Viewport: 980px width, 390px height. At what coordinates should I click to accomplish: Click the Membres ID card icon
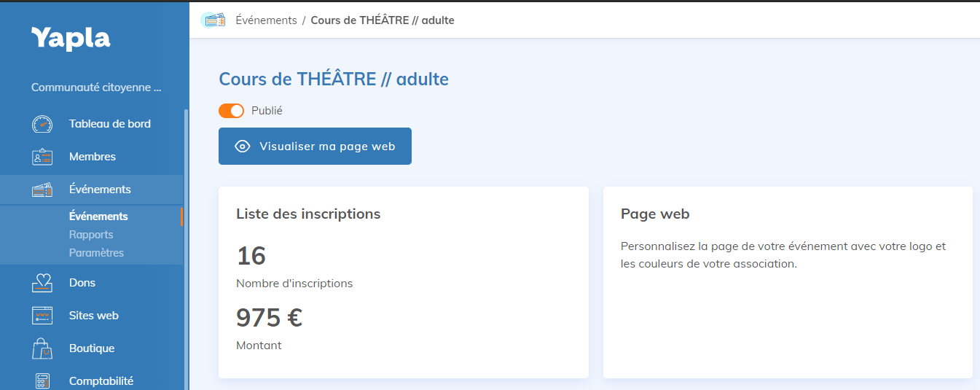(x=42, y=157)
